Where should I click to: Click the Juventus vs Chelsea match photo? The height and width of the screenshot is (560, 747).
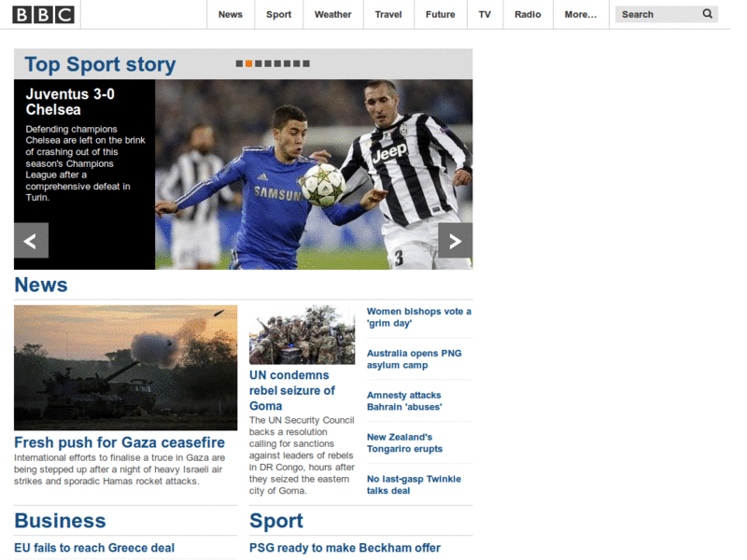tap(314, 175)
